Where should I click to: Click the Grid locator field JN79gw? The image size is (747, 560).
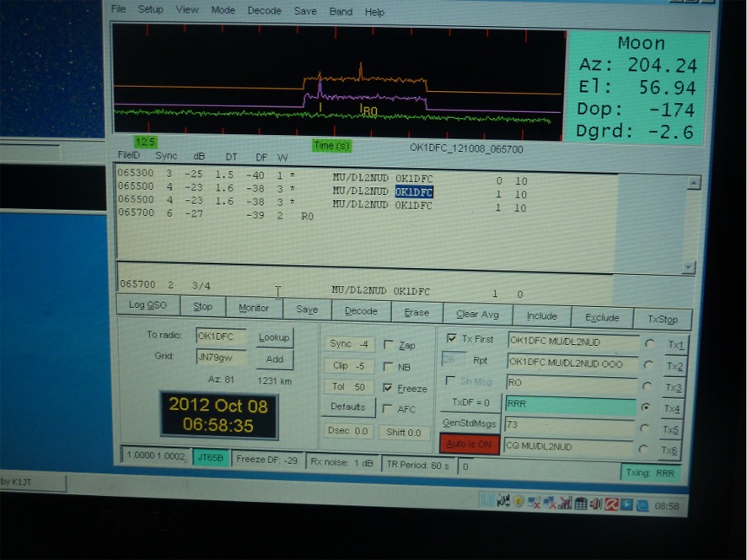pos(221,357)
